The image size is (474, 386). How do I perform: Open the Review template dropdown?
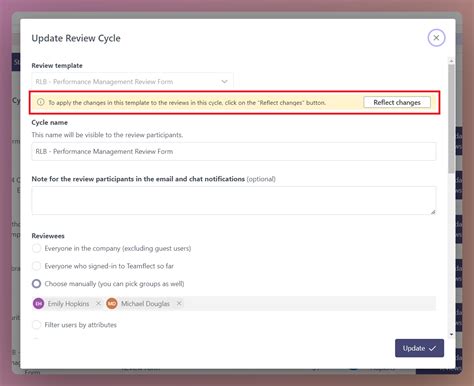coord(132,81)
